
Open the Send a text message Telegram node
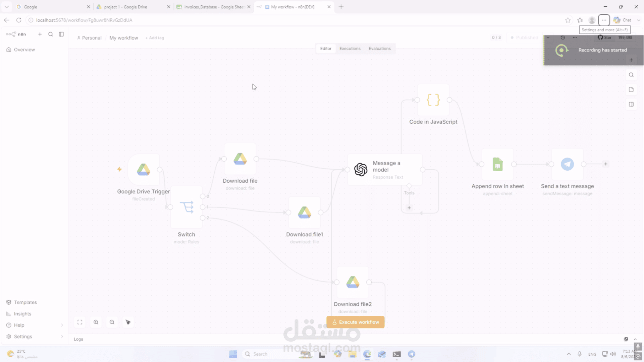coord(568,164)
